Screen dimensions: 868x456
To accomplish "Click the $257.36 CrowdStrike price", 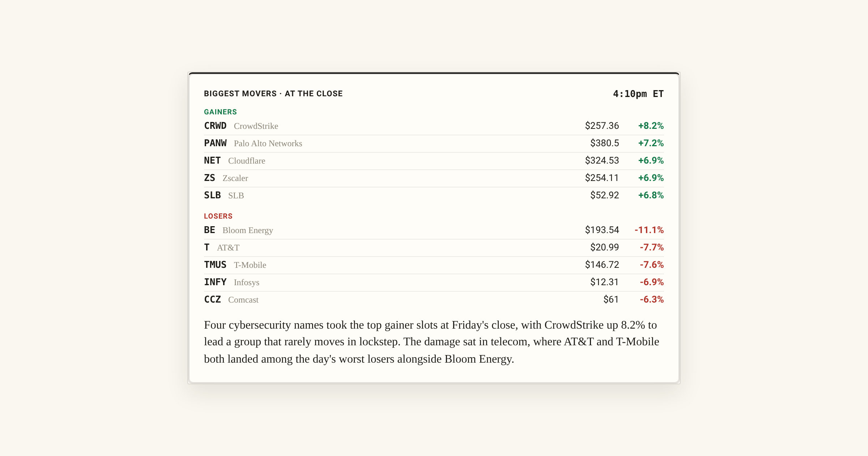I will [x=602, y=126].
